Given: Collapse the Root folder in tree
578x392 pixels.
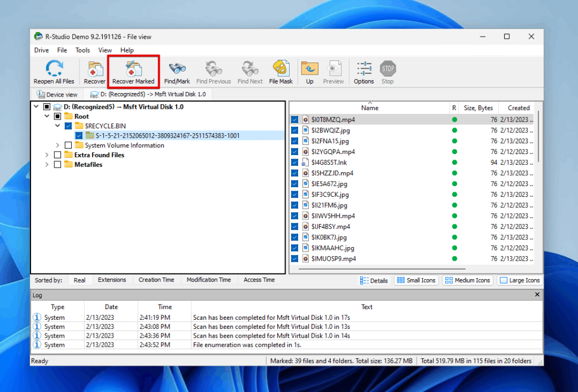Looking at the screenshot, I should pos(46,116).
